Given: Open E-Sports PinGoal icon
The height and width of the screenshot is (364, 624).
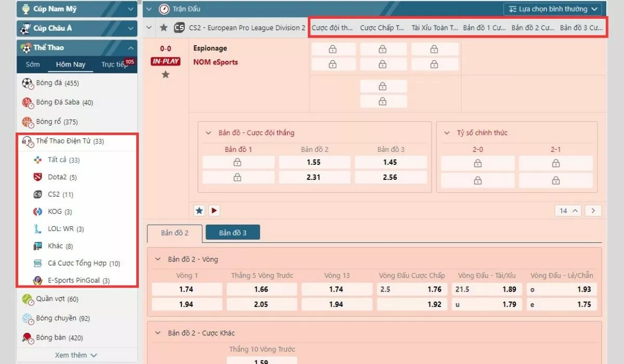Looking at the screenshot, I should tap(37, 280).
